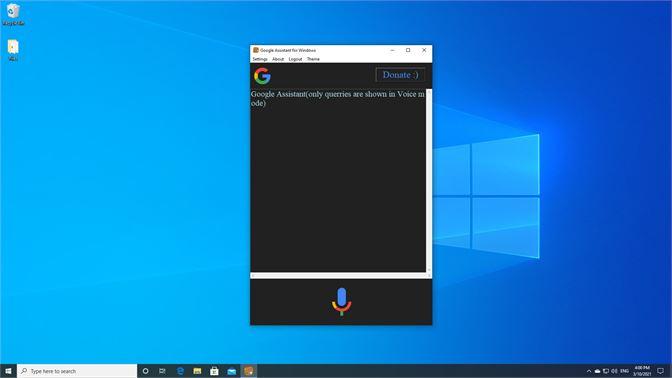The image size is (672, 378).
Task: Click the volume speaker tray icon
Action: click(x=615, y=371)
